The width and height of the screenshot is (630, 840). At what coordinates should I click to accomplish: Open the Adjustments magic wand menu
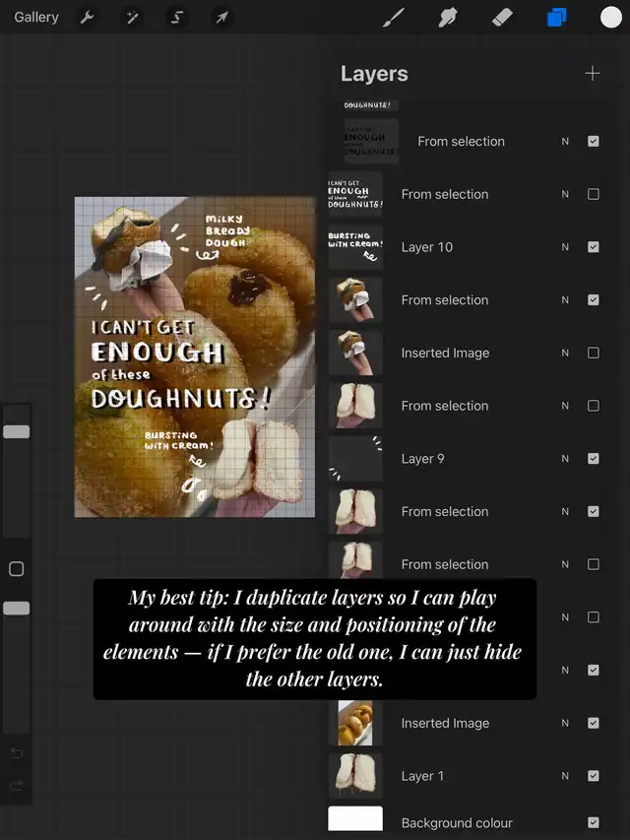point(132,18)
